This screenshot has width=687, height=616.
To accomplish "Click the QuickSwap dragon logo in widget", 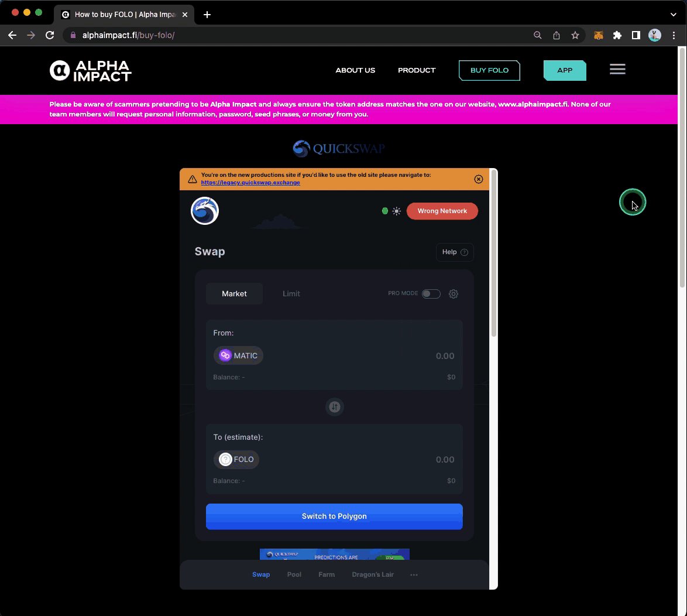I will [x=205, y=211].
